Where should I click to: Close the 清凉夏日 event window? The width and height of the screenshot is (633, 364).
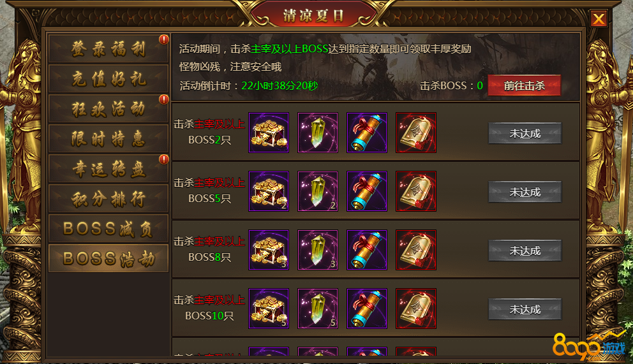click(x=599, y=18)
